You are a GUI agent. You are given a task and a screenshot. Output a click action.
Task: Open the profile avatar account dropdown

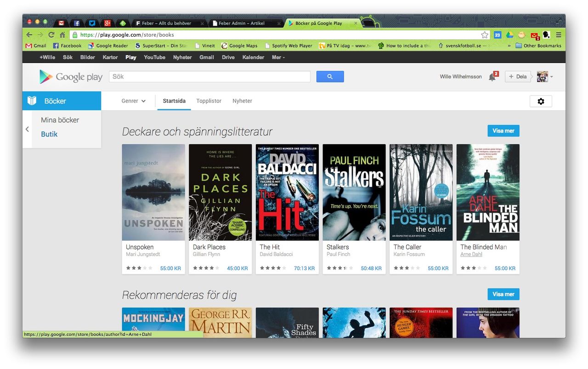[x=545, y=77]
